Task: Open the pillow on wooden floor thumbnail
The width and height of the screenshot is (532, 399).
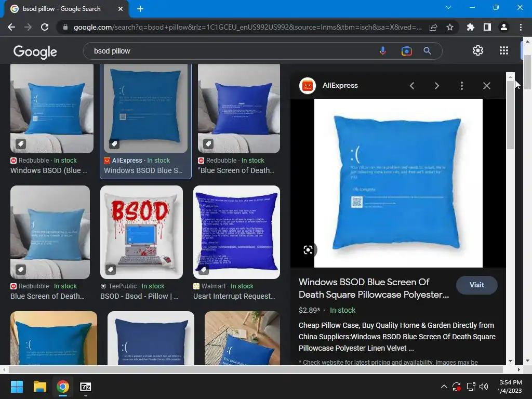Action: click(242, 338)
